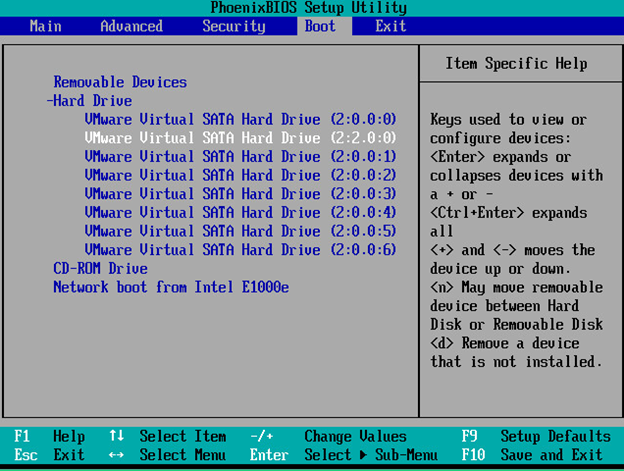
Task: Select CD-ROM Drive boot entry
Action: pos(100,269)
